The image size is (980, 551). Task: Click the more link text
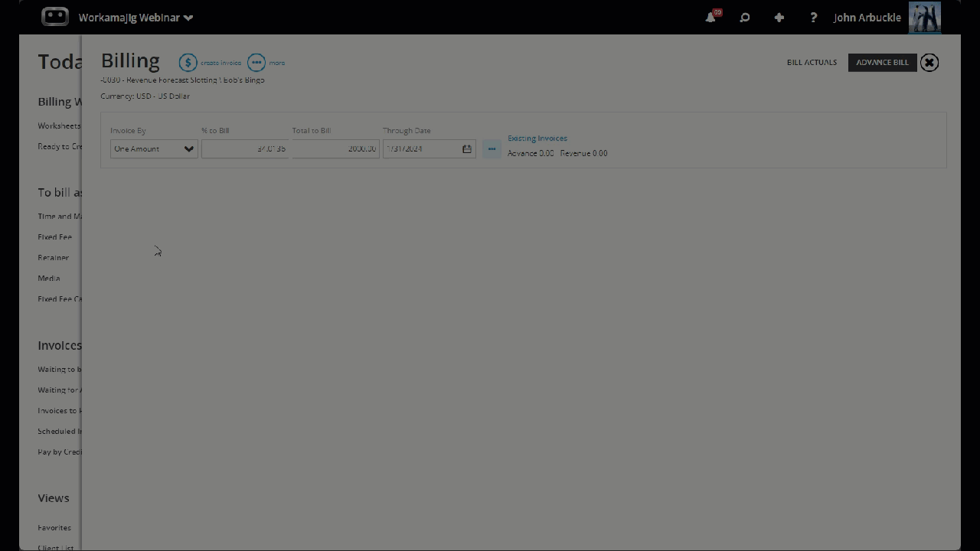click(277, 63)
